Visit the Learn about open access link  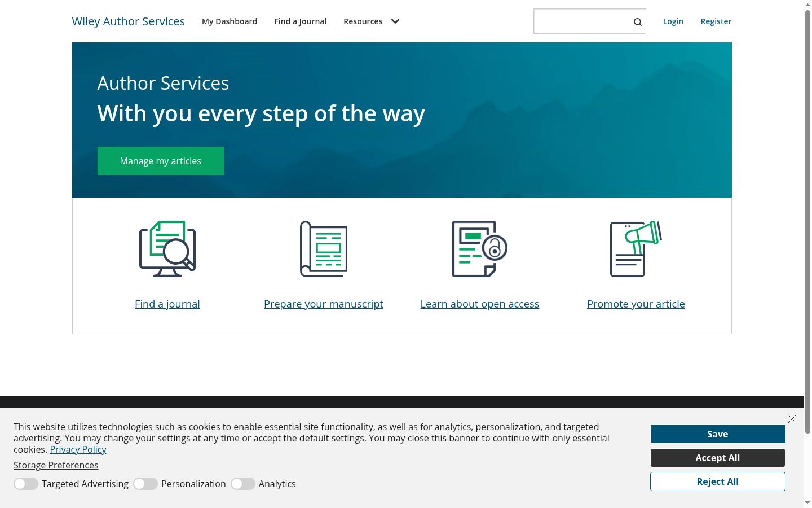(x=480, y=304)
